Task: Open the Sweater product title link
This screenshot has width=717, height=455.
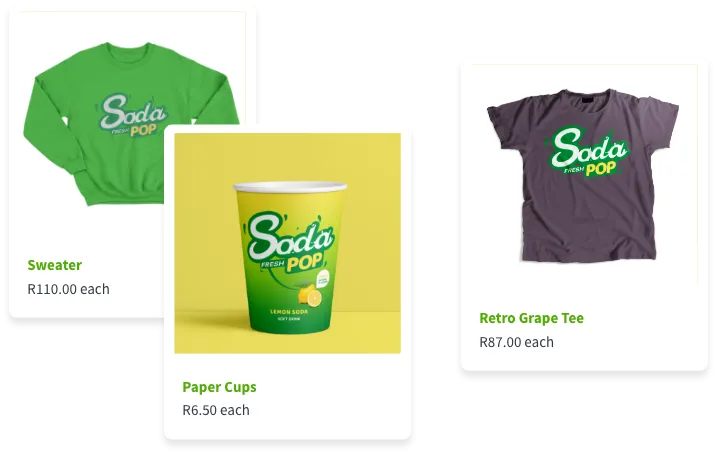Action: [54, 265]
